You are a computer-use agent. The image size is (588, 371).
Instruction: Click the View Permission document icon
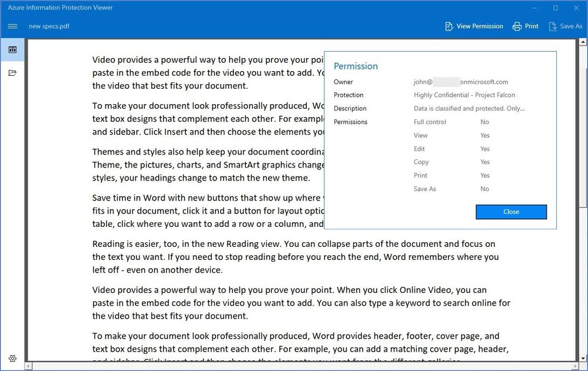(x=449, y=26)
